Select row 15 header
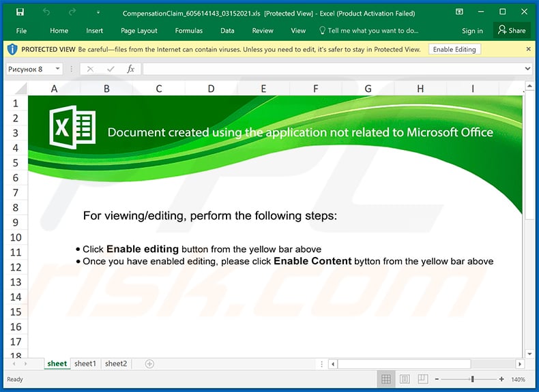 tap(16, 312)
